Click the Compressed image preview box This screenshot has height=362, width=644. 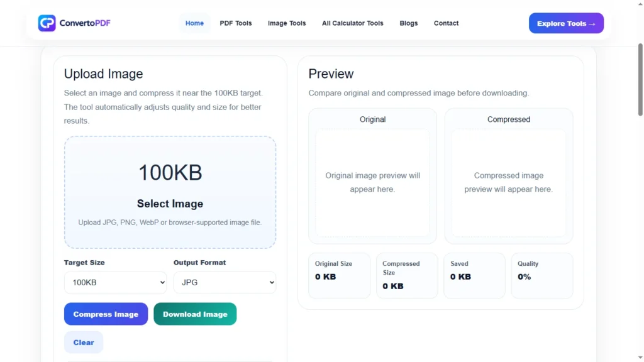point(508,183)
